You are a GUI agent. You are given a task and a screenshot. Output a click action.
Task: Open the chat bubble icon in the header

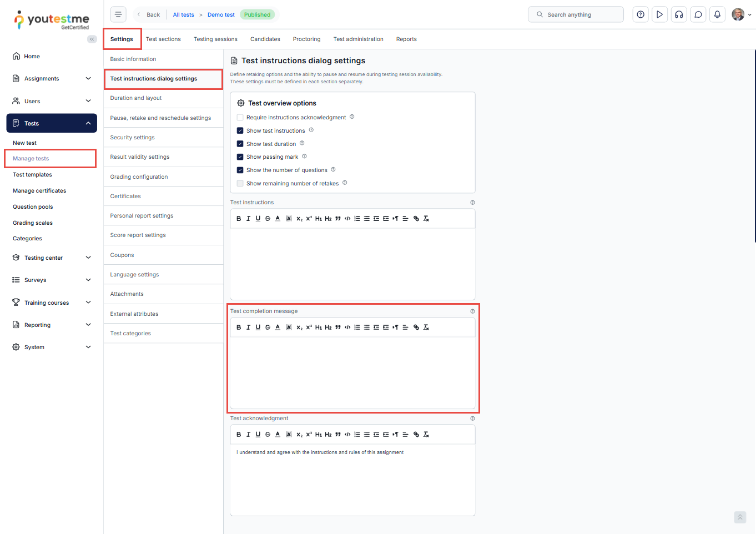point(698,14)
